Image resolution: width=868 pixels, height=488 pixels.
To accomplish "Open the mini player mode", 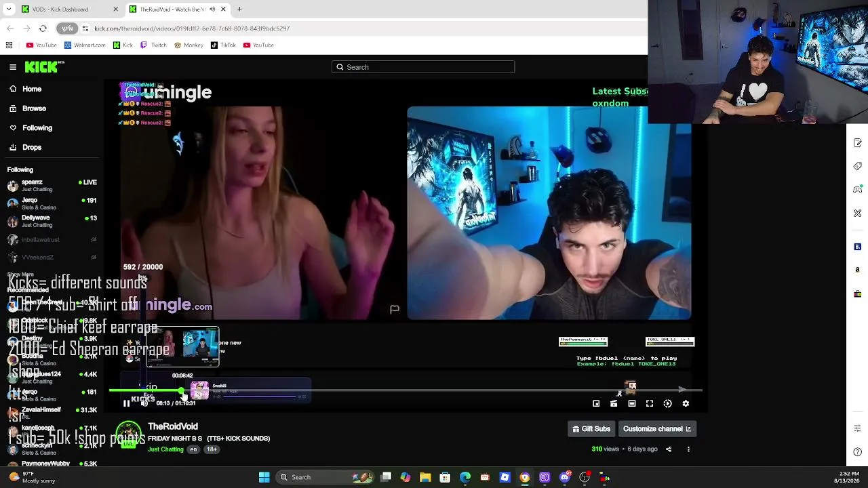I will click(x=596, y=403).
